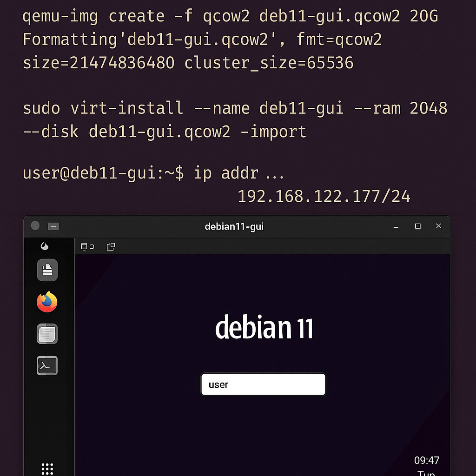Click the size=21474836480 output text
This screenshot has height=476, width=476.
(x=99, y=63)
